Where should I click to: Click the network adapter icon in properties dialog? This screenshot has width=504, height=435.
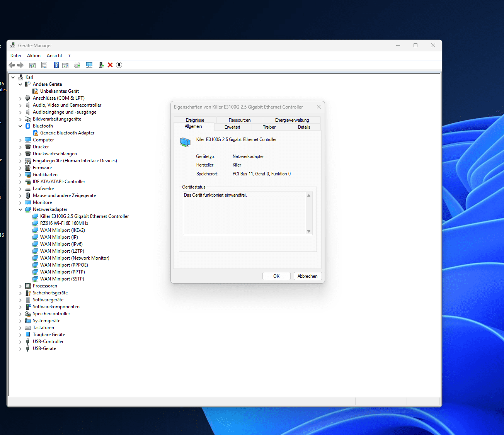[185, 142]
